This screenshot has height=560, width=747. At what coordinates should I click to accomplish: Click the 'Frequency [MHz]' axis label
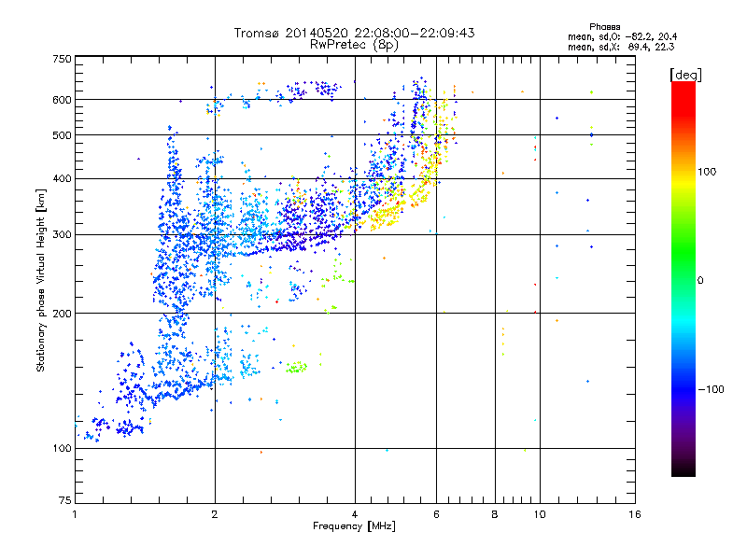354,526
